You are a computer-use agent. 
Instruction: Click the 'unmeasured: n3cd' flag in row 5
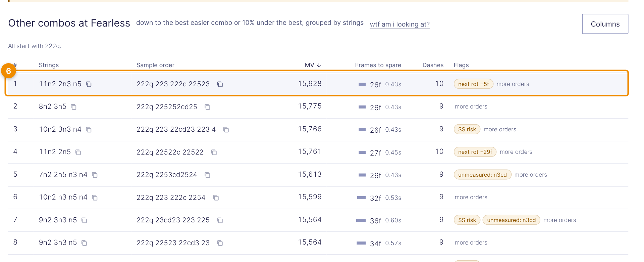pyautogui.click(x=482, y=175)
